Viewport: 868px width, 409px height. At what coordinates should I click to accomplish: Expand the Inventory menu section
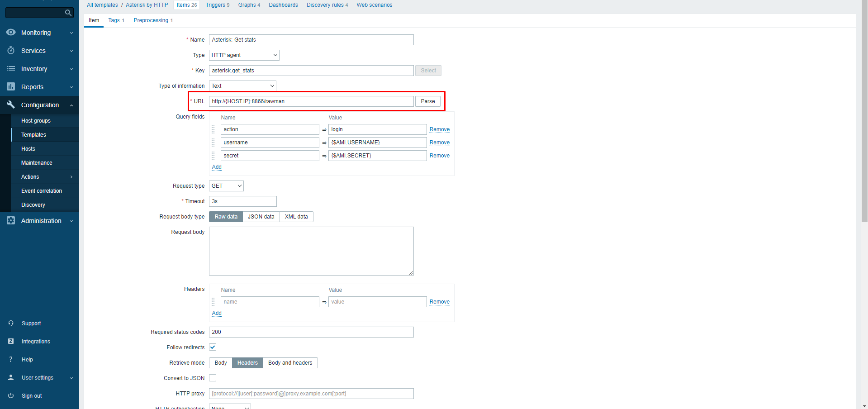(x=71, y=69)
